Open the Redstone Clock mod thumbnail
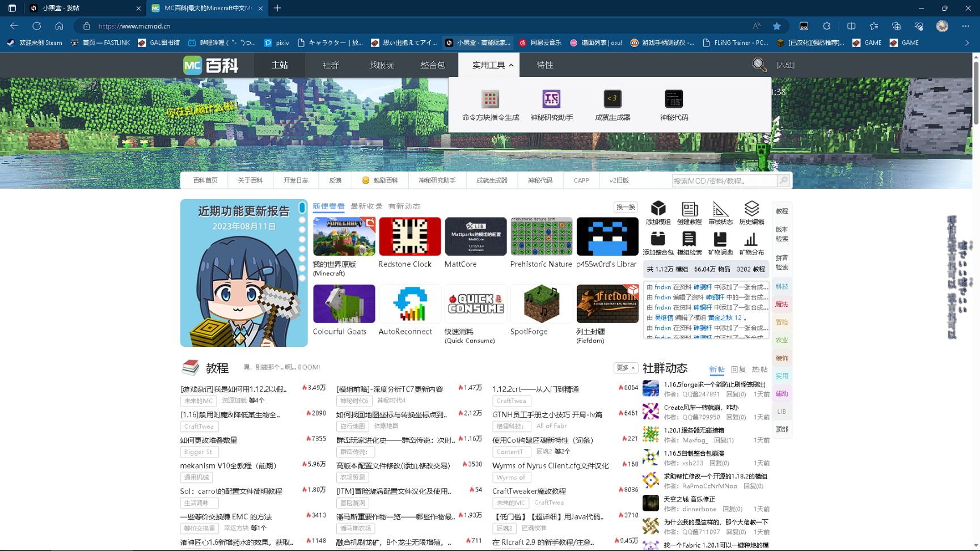 (409, 236)
